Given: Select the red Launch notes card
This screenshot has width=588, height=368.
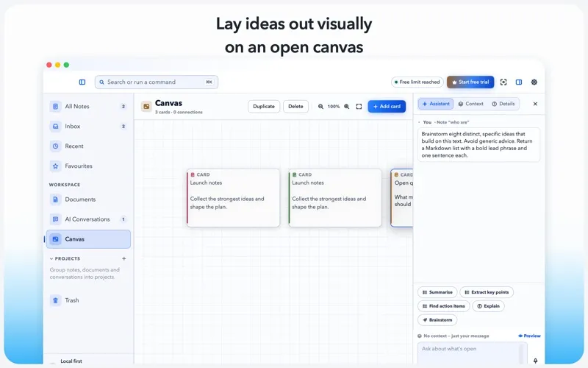Looking at the screenshot, I should 233,198.
